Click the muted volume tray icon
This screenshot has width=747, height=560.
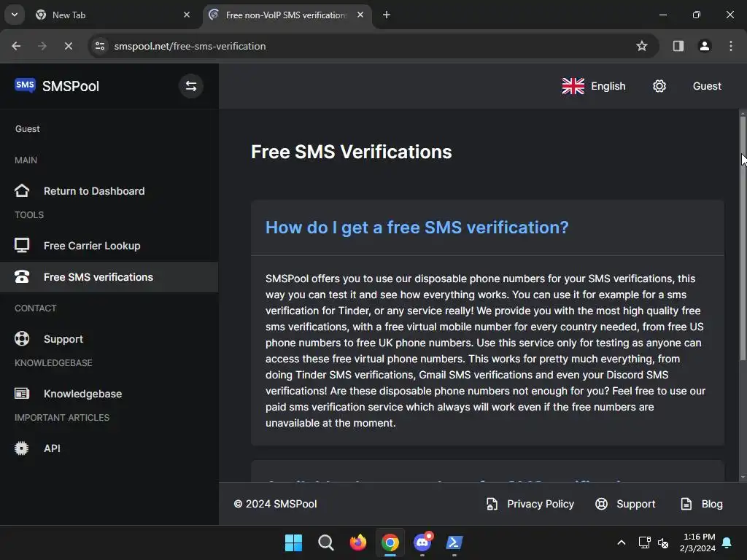click(x=662, y=542)
